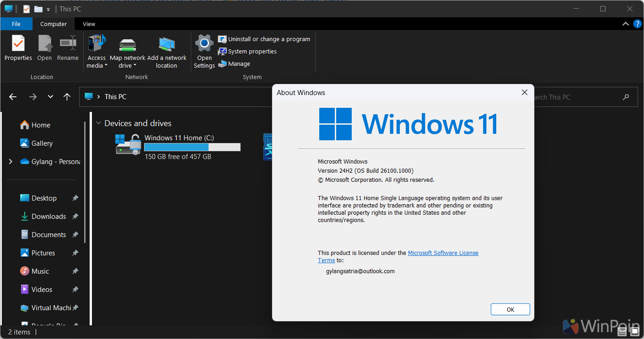Image resolution: width=644 pixels, height=339 pixels.
Task: Select the Windows 11 Home (C:) drive icon
Action: [128, 145]
